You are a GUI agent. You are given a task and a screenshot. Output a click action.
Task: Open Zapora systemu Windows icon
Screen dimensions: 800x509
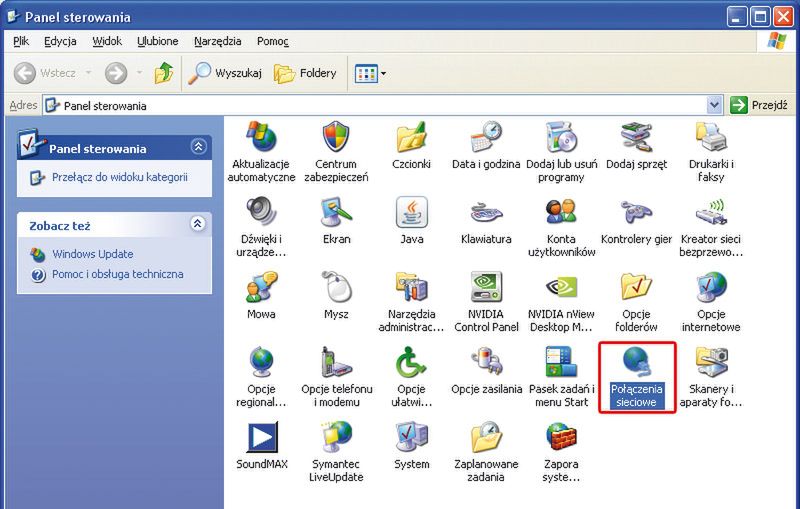coord(561,452)
